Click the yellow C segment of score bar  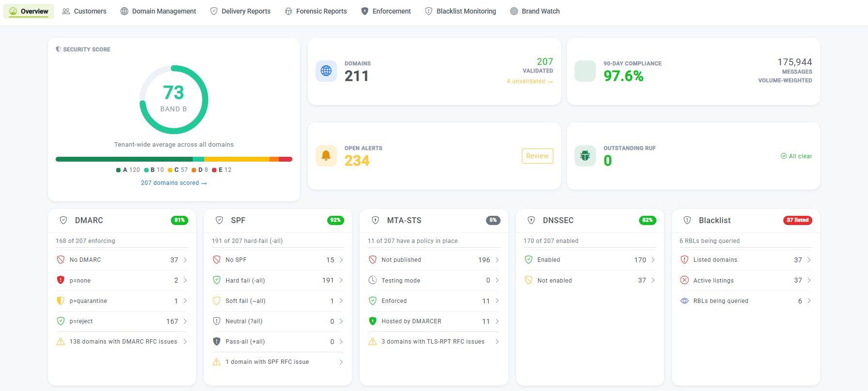click(237, 159)
